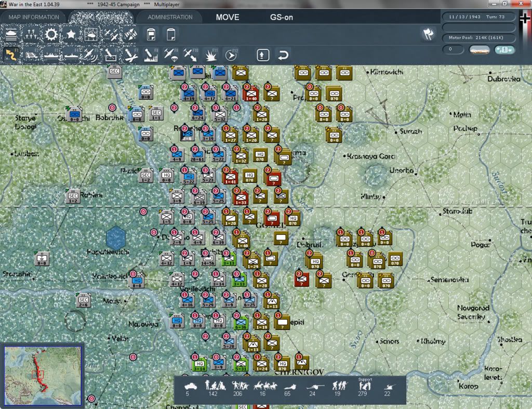Select the green unit marked 5=31

coord(241,364)
